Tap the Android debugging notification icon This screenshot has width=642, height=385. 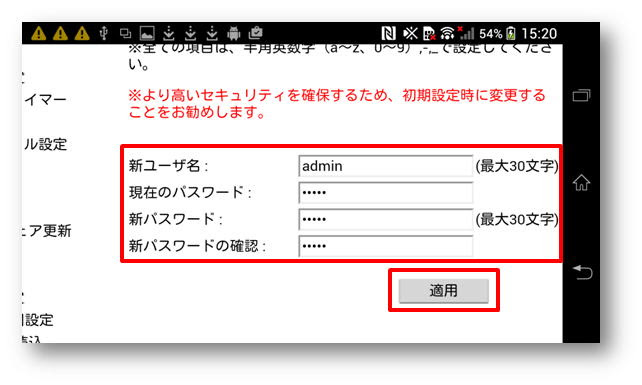click(234, 33)
